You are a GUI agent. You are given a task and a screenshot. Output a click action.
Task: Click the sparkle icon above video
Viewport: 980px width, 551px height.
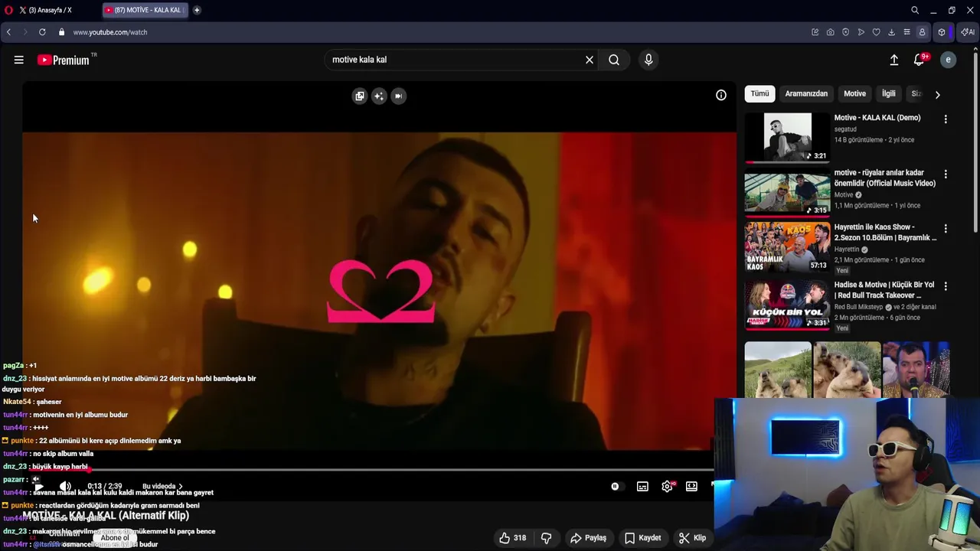pos(379,96)
